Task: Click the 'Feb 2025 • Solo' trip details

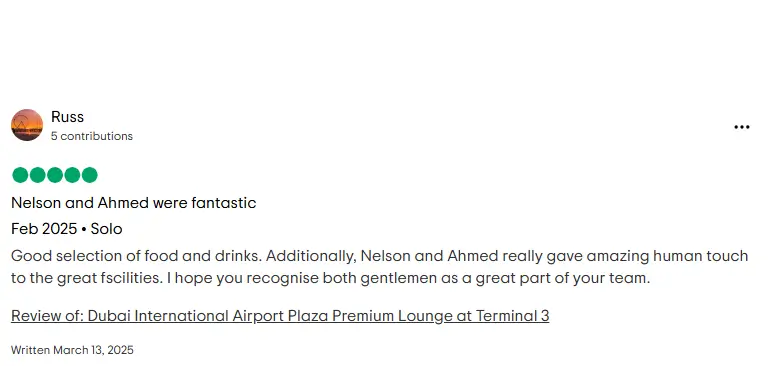Action: (x=67, y=229)
